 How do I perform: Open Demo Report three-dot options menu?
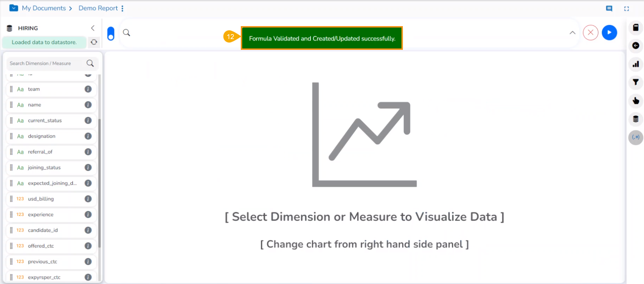(x=122, y=8)
